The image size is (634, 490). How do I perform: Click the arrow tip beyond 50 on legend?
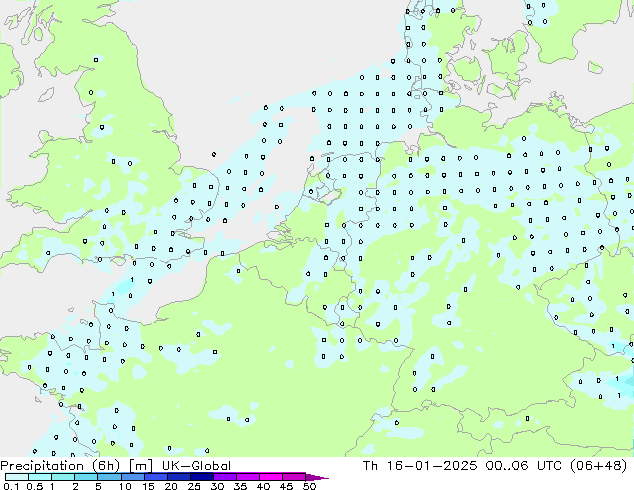point(317,477)
